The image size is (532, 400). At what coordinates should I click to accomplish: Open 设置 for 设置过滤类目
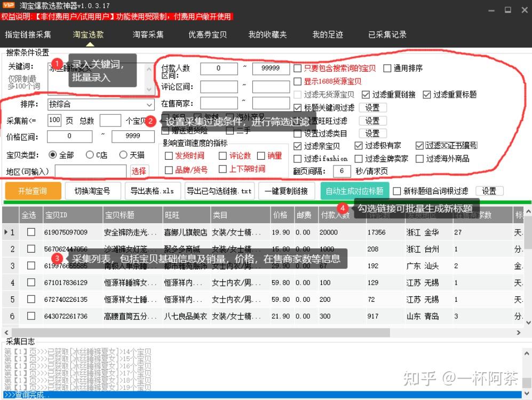(372, 134)
